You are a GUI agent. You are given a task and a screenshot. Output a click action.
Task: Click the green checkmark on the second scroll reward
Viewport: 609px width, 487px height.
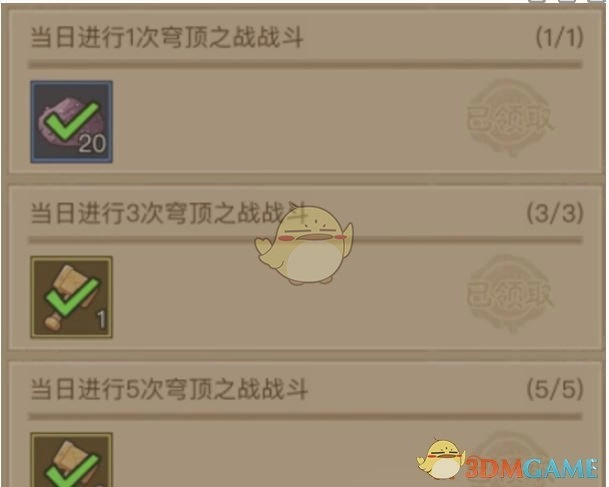click(x=72, y=297)
